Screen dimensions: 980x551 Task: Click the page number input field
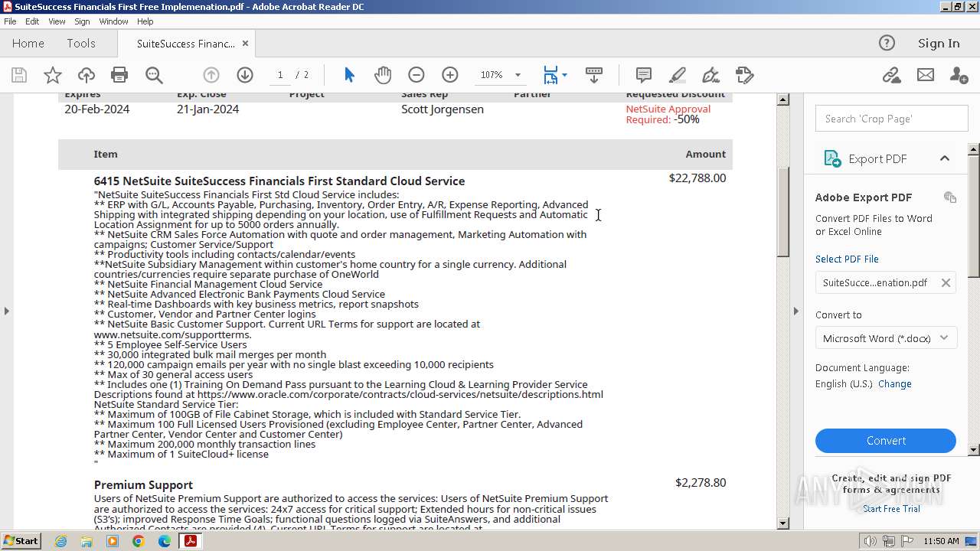pyautogui.click(x=280, y=75)
